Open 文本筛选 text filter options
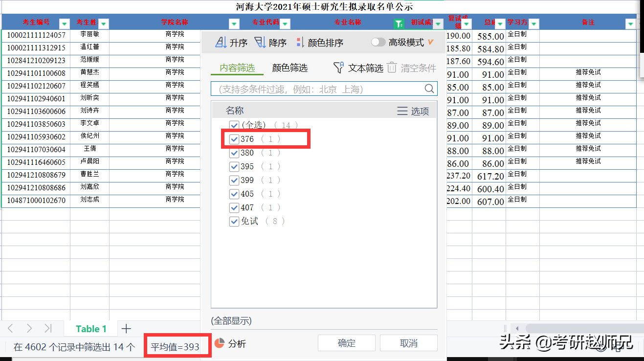This screenshot has width=644, height=361. 338,68
